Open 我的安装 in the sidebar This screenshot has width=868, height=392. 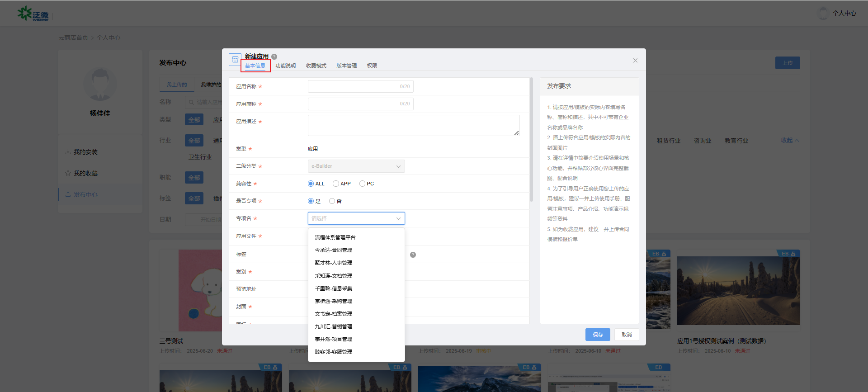(x=85, y=152)
